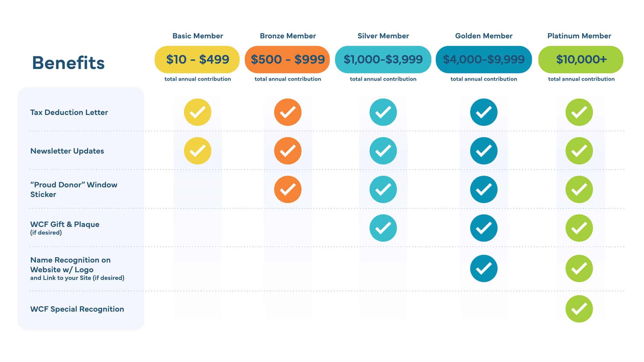
Task: Click the Platinum Member column heading
Action: coord(579,36)
